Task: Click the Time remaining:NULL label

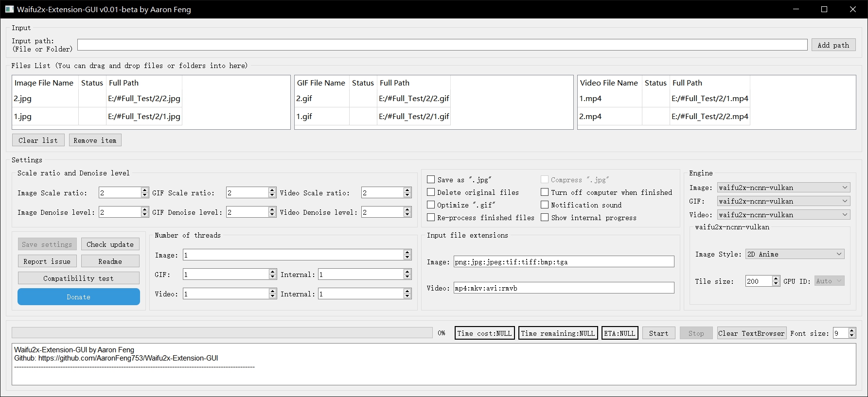Action: (558, 333)
